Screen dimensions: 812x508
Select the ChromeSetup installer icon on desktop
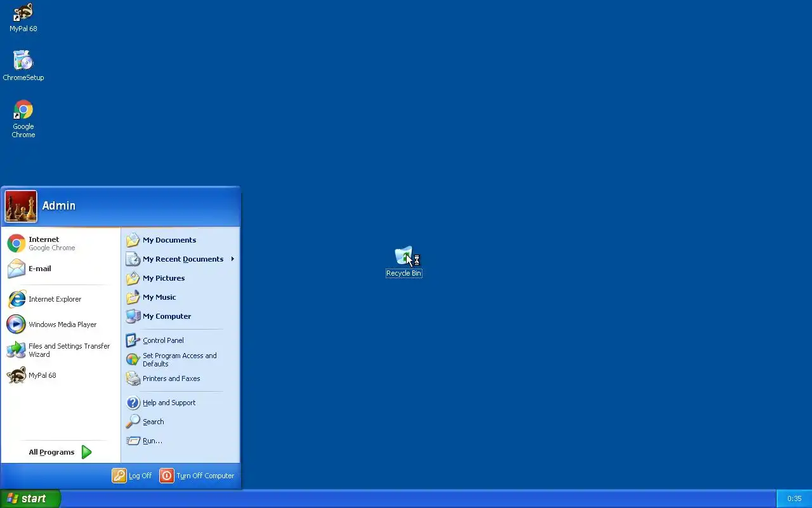[x=23, y=61]
